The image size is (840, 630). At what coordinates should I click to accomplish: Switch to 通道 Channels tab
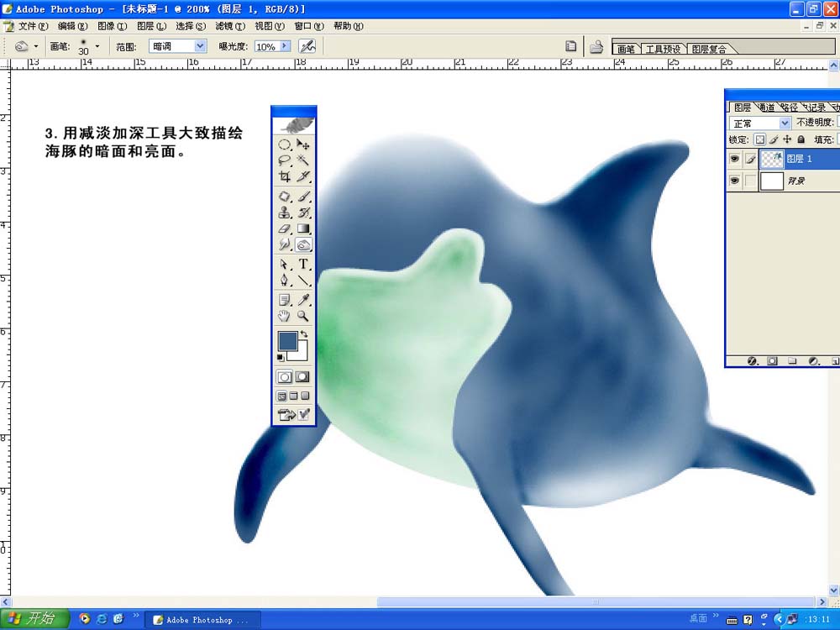click(767, 108)
